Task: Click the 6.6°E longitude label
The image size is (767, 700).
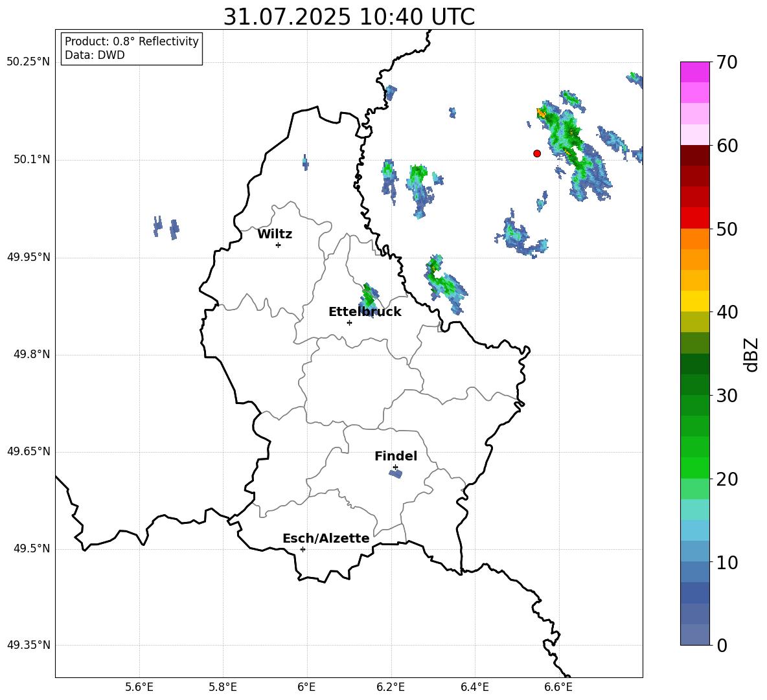Action: (x=558, y=687)
